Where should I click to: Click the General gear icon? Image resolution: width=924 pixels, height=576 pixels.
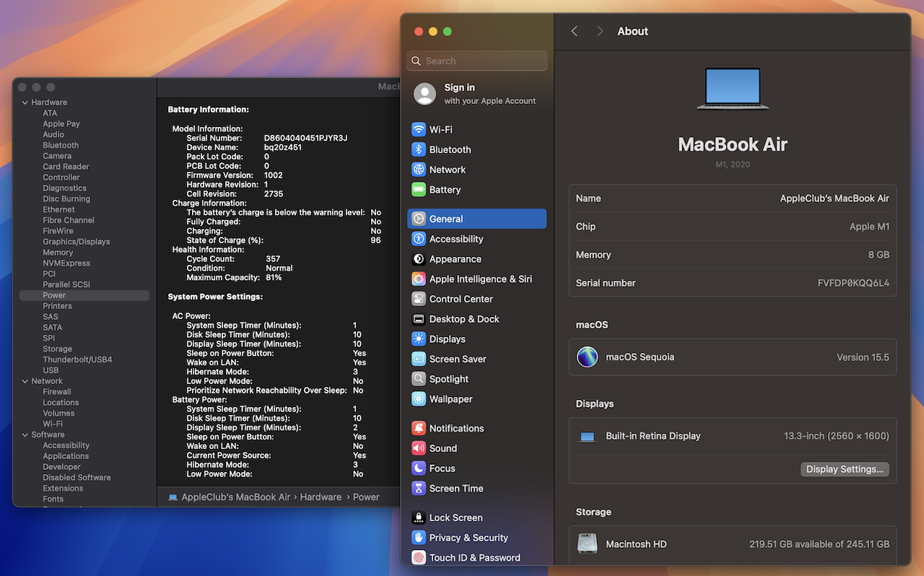[419, 219]
